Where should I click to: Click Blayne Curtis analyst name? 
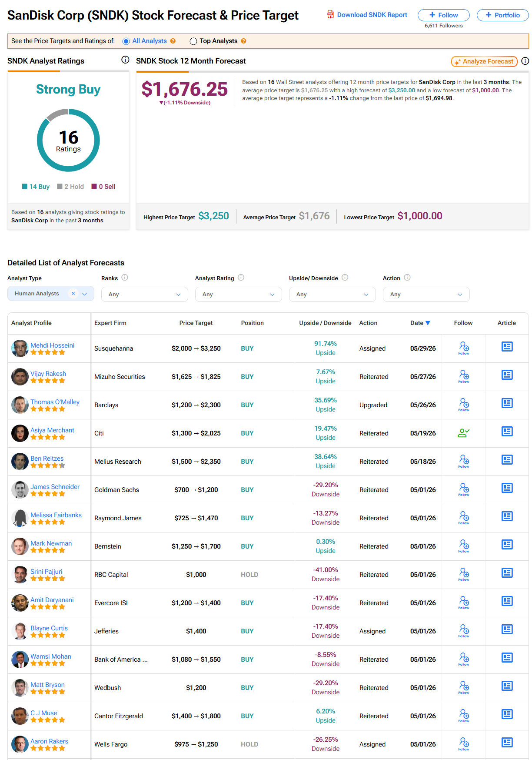pos(49,628)
